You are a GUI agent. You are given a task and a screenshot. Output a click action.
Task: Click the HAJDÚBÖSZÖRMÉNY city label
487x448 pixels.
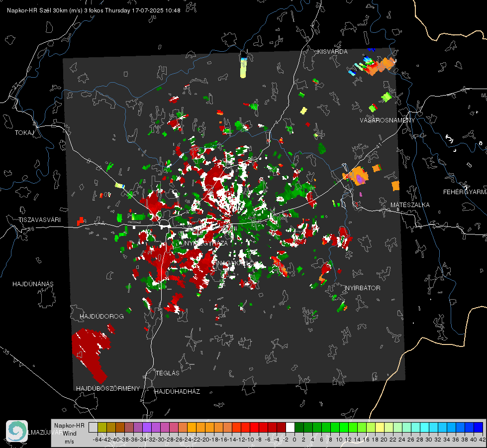(x=108, y=388)
